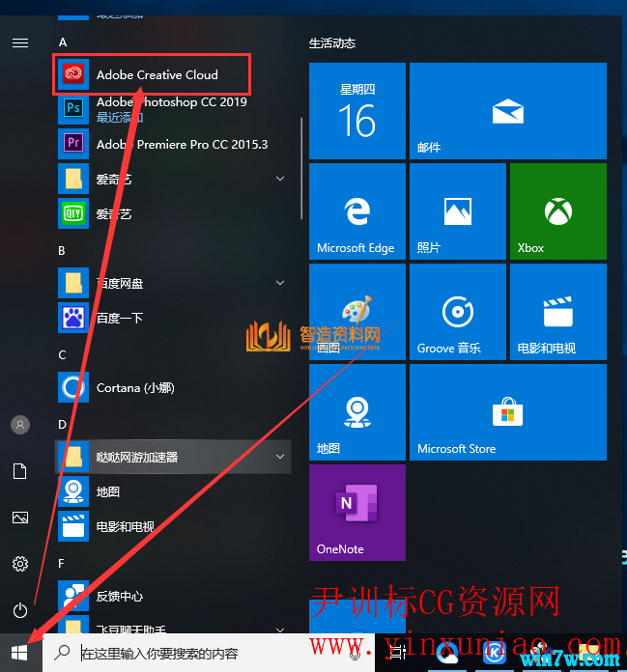Open 电影和电视 app icon in list
This screenshot has width=627, height=672.
click(73, 526)
